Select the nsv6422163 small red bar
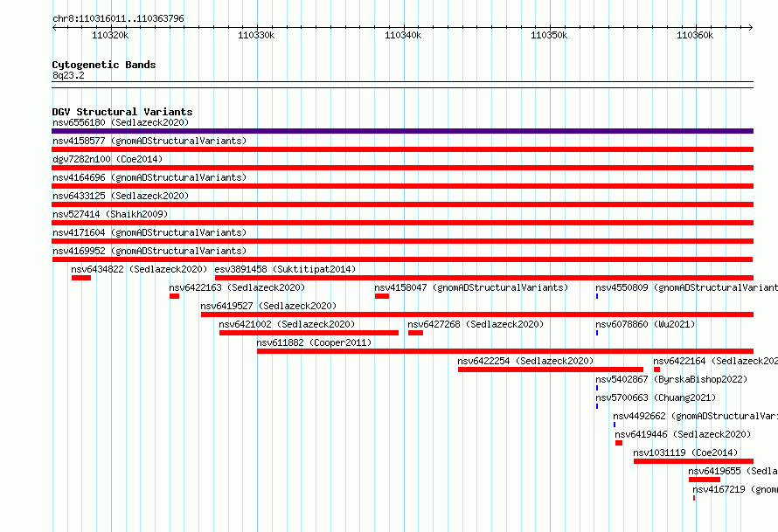Image resolution: width=778 pixels, height=532 pixels. pyautogui.click(x=174, y=296)
